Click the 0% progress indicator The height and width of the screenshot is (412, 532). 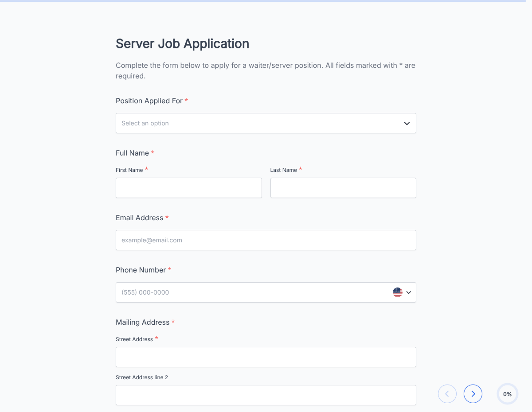[508, 394]
